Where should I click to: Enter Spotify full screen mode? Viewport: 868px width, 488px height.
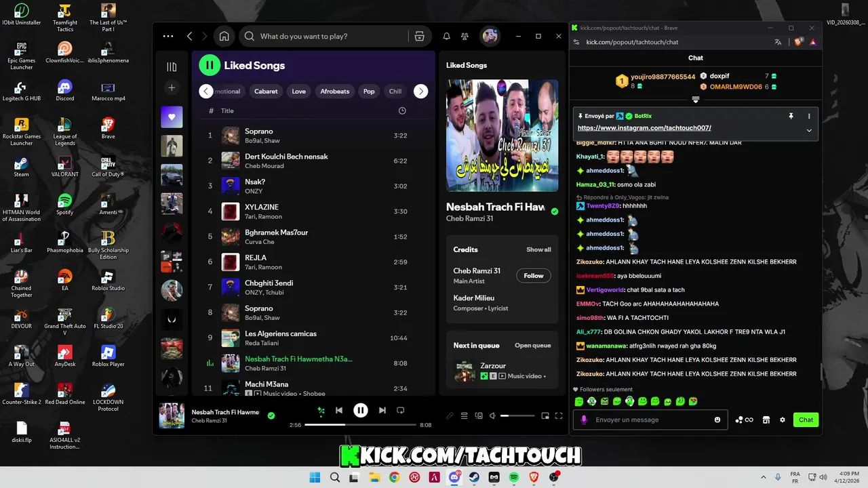[559, 415]
